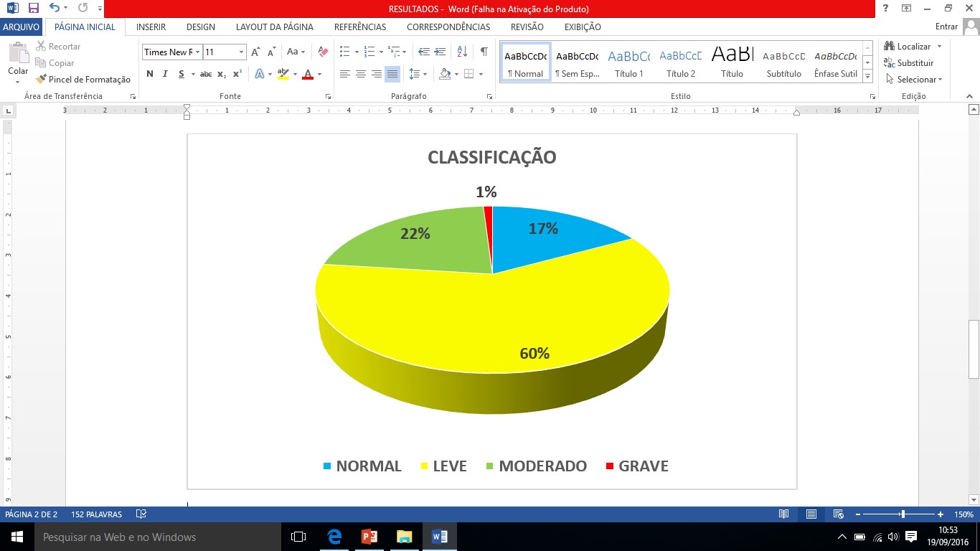
Task: Apply the Título 1 style
Action: (x=629, y=62)
